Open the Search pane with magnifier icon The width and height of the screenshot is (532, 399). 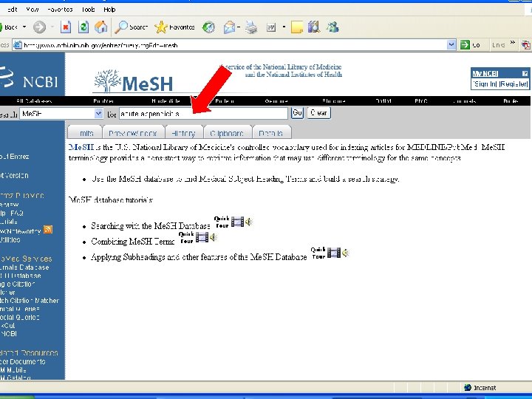[131, 27]
